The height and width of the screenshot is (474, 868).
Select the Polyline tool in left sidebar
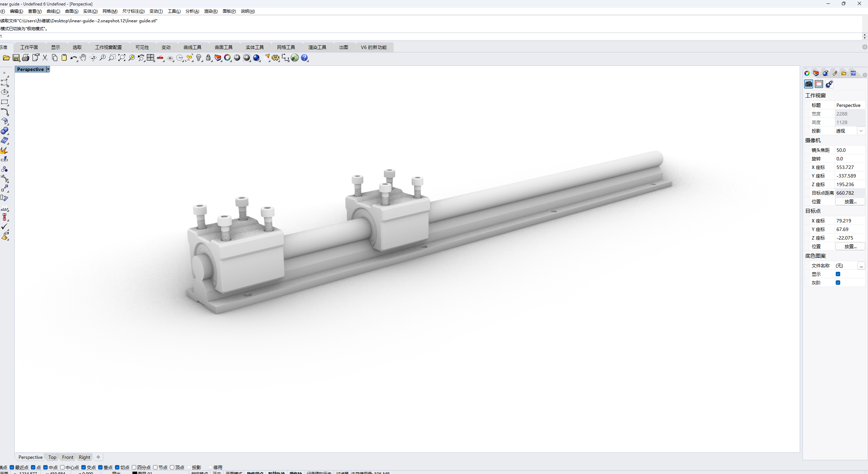click(x=5, y=83)
